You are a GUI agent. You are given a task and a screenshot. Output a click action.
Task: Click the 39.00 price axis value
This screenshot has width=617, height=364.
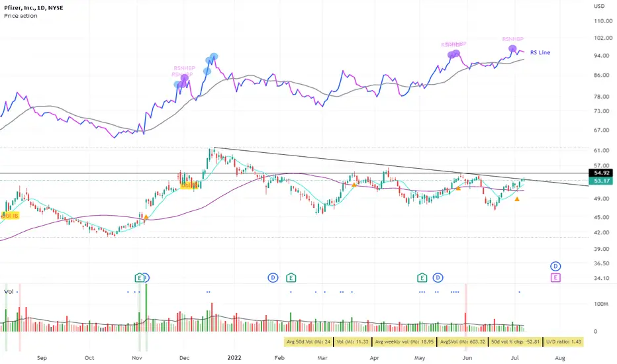[602, 249]
